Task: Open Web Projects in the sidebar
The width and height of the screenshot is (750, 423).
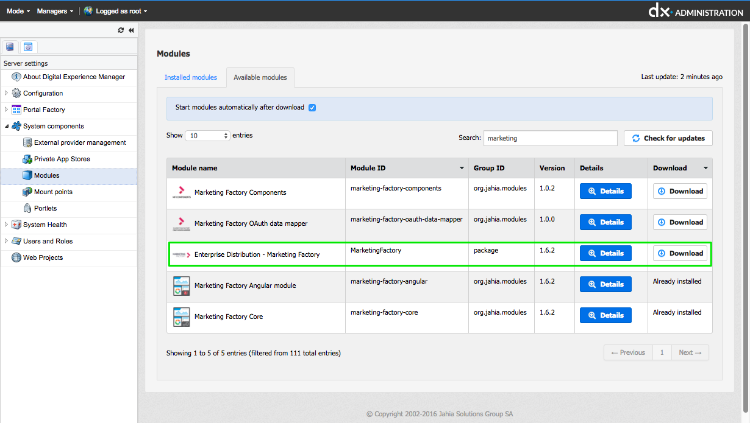Action: pyautogui.click(x=43, y=257)
